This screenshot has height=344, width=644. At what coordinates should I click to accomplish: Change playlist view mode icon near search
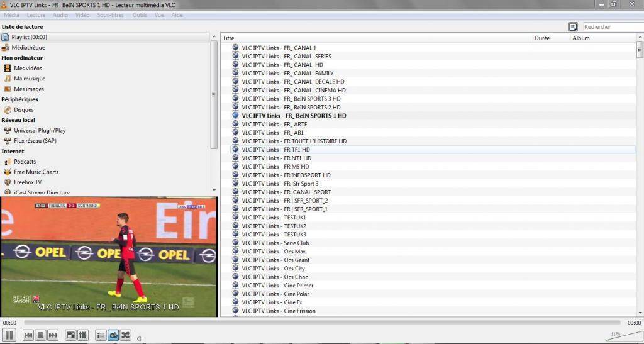573,27
